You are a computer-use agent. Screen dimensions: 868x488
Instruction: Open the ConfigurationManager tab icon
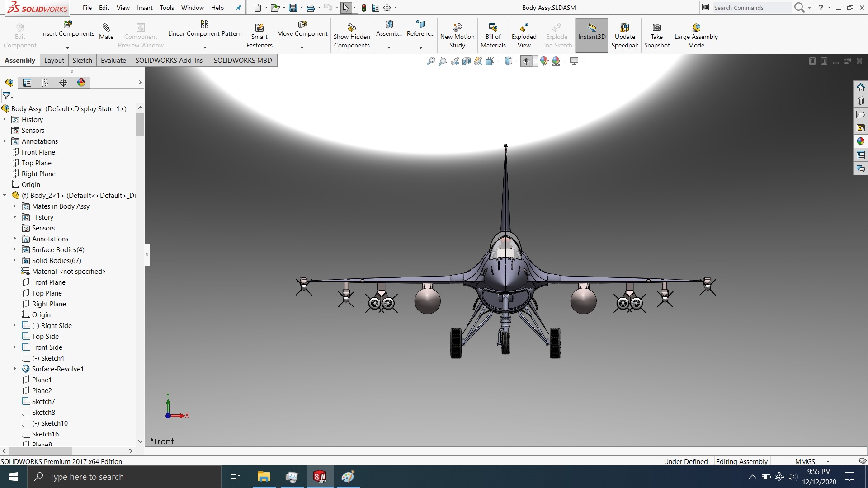(x=45, y=83)
